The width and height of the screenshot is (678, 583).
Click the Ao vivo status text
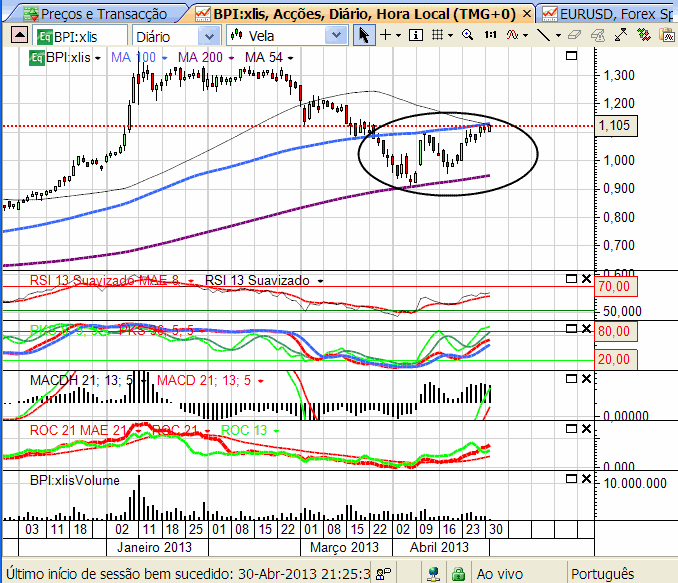pos(500,574)
